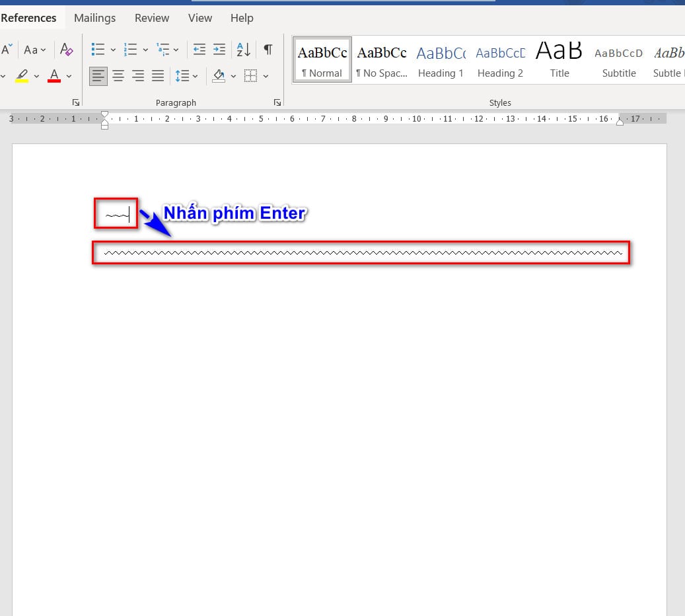Click the Clear All Formatting icon
Image resolution: width=685 pixels, height=616 pixels.
point(66,50)
